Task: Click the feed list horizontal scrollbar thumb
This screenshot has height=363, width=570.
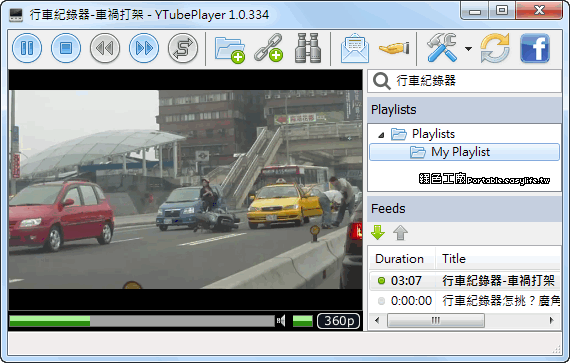Action: (435, 320)
